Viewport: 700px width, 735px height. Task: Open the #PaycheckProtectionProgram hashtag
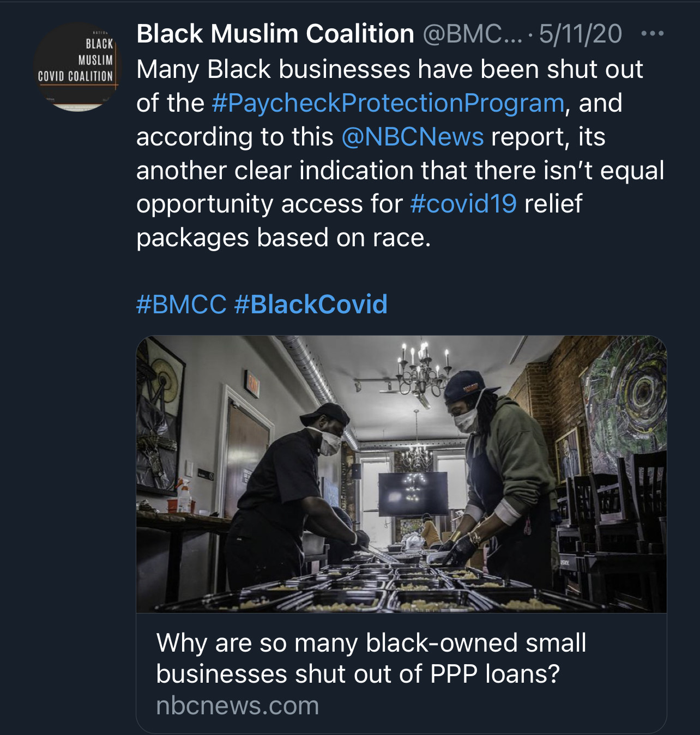tap(388, 103)
